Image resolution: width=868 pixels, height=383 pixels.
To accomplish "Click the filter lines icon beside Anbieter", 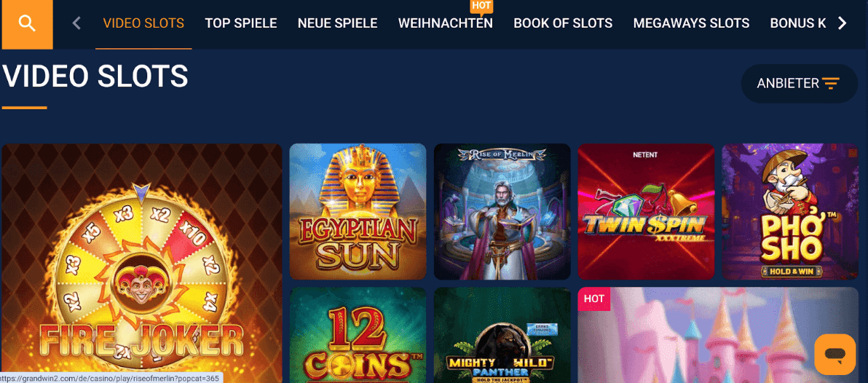I will click(830, 84).
